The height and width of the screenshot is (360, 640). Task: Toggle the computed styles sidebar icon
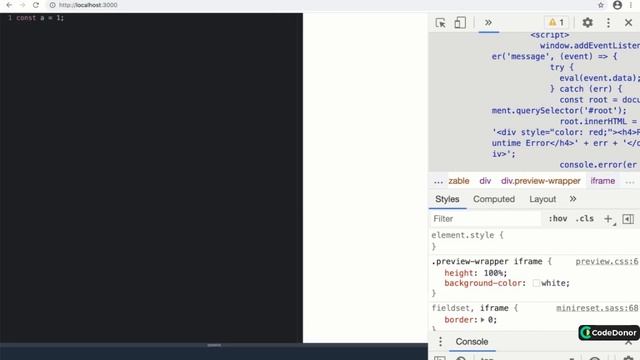[628, 219]
